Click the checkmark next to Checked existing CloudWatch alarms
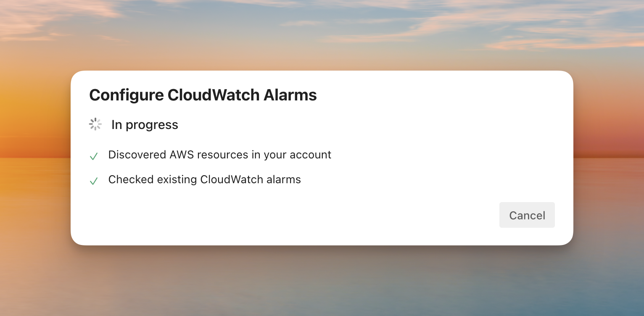The height and width of the screenshot is (316, 644). coord(94,181)
